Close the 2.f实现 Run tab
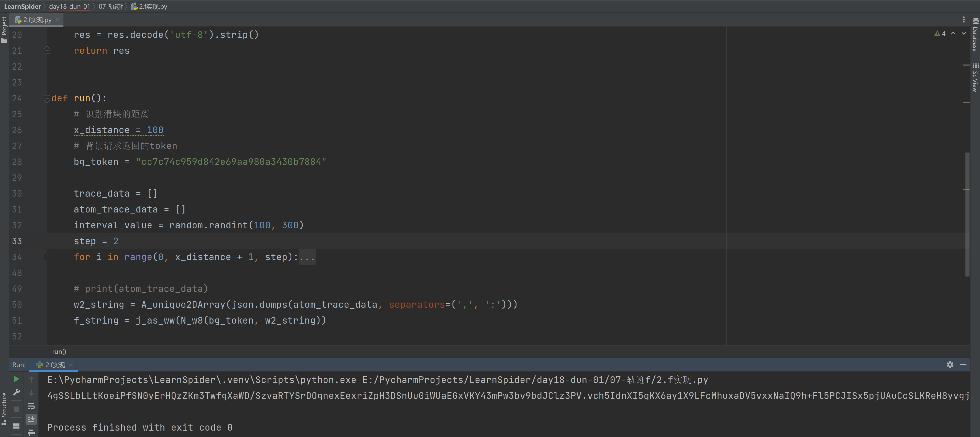This screenshot has height=437, width=980. click(x=71, y=365)
